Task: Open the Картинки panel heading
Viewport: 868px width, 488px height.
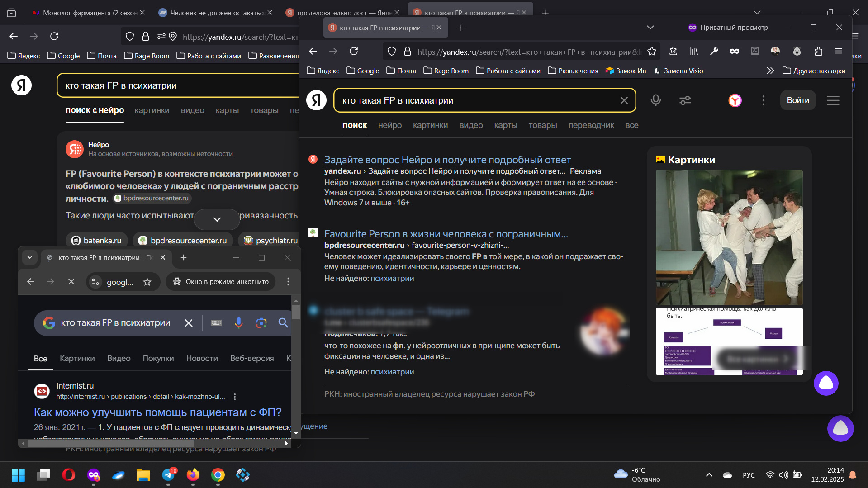Action: click(685, 160)
